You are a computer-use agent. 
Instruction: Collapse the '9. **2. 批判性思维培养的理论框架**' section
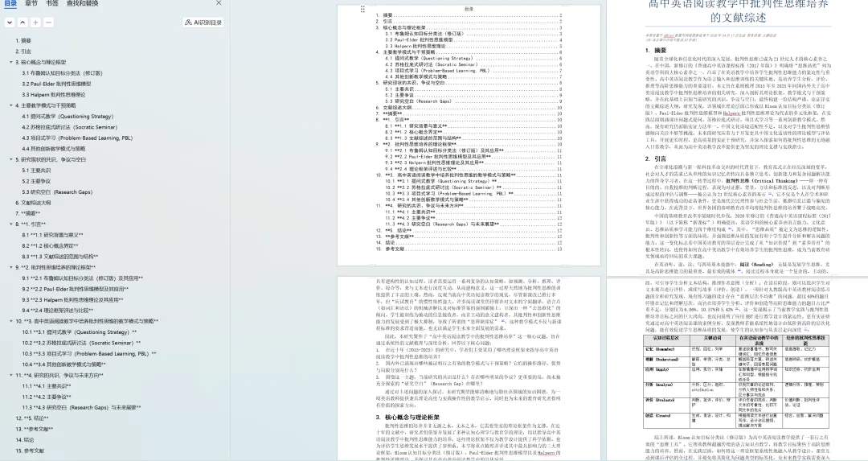point(10,267)
